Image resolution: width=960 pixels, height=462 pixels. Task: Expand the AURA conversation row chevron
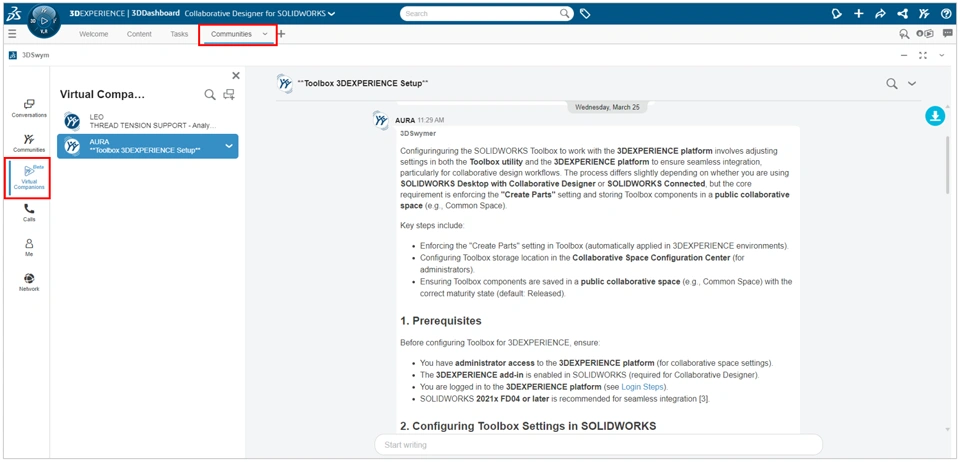click(x=228, y=146)
